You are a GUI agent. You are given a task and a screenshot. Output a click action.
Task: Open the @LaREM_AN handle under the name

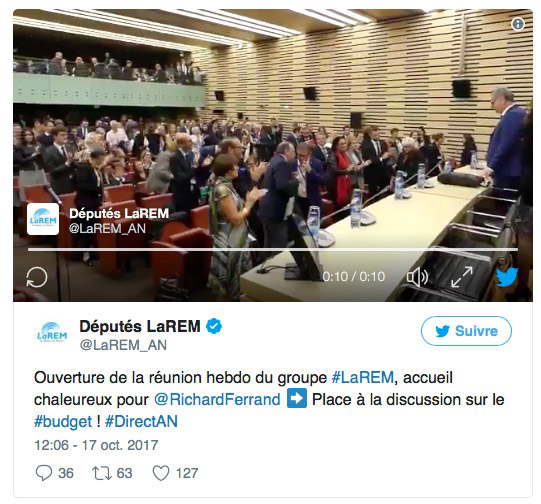[x=123, y=345]
